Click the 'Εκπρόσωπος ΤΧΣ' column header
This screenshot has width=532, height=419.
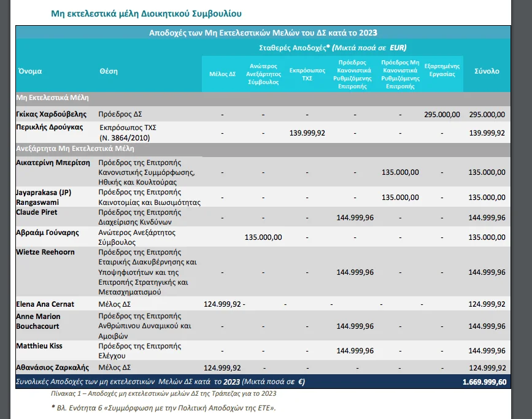coord(307,74)
